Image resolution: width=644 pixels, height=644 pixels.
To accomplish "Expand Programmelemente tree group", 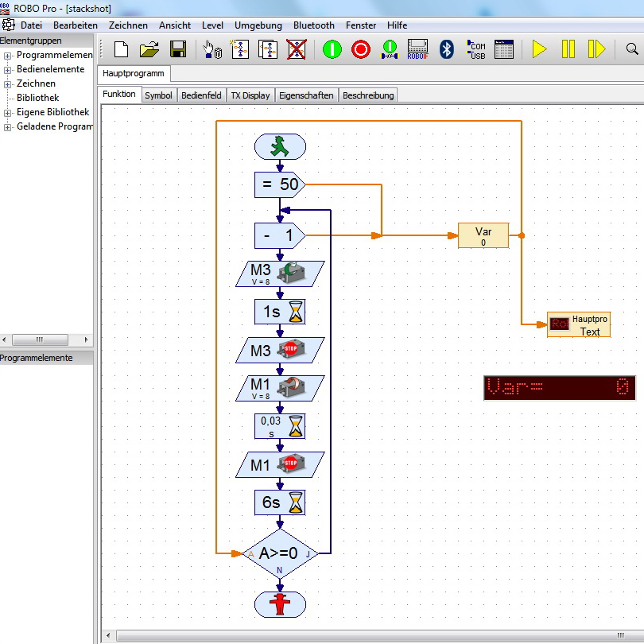I will pyautogui.click(x=7, y=56).
